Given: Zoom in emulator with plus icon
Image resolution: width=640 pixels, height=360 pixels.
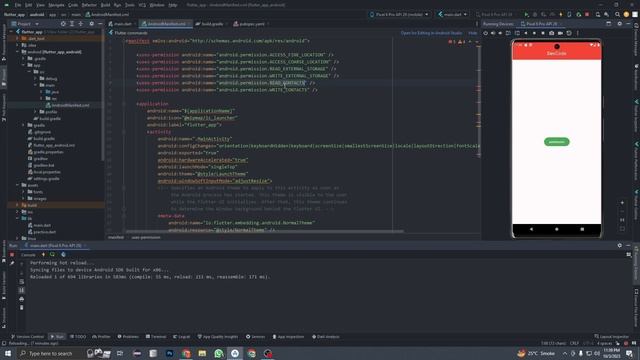Looking at the screenshot, I should 622,202.
